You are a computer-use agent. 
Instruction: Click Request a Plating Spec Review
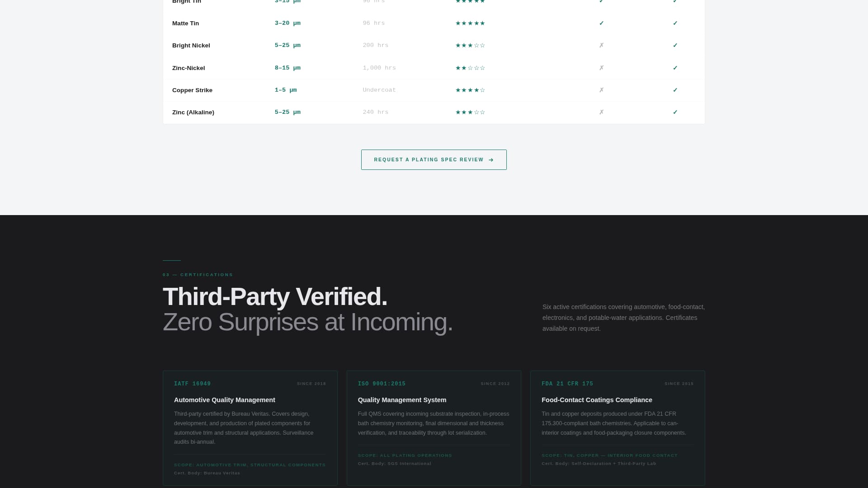[x=434, y=160]
